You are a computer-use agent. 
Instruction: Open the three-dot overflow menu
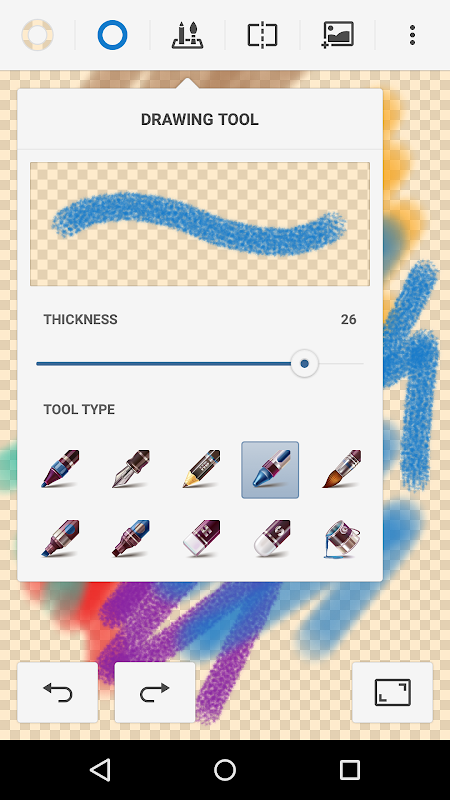point(412,35)
